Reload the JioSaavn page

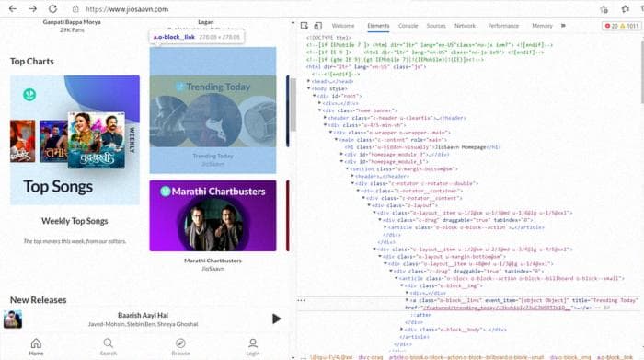[52, 8]
